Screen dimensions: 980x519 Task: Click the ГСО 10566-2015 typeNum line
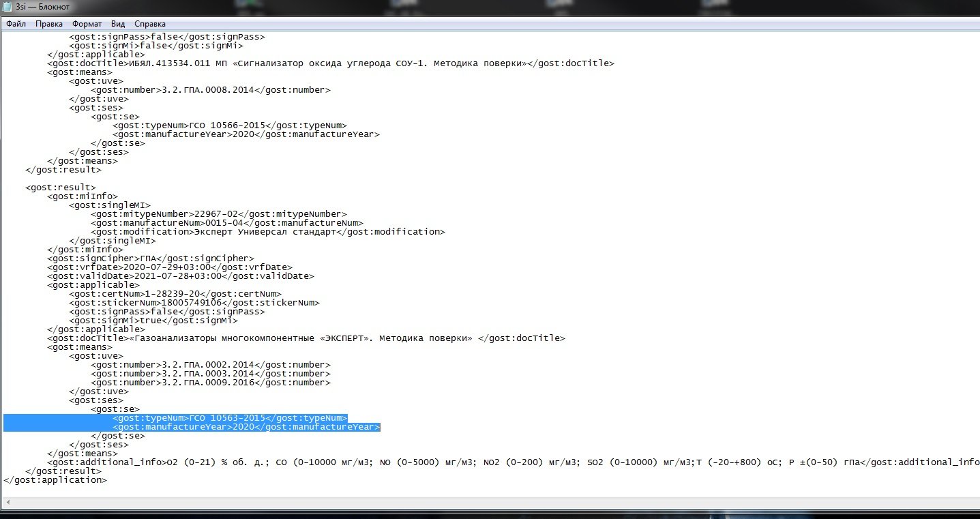[x=231, y=125]
